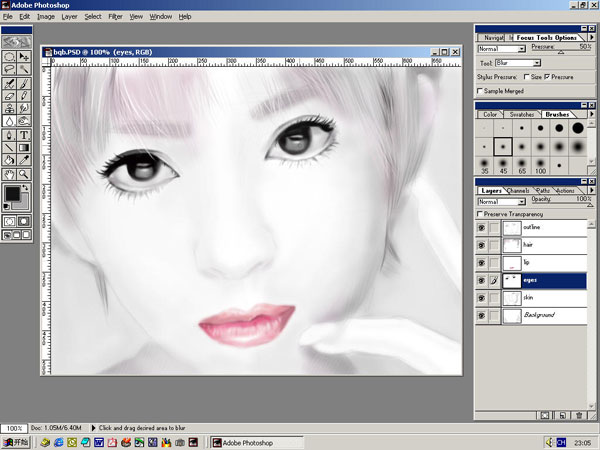Open the Tool dropdown showing Blur
Viewport: 600px width, 450px height.
click(518, 63)
